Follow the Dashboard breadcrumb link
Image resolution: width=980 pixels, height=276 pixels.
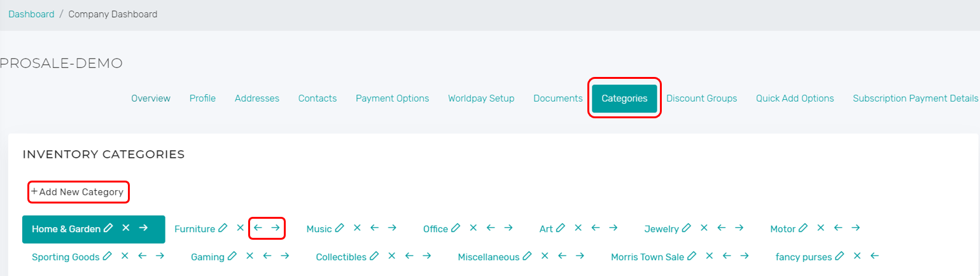[x=31, y=14]
